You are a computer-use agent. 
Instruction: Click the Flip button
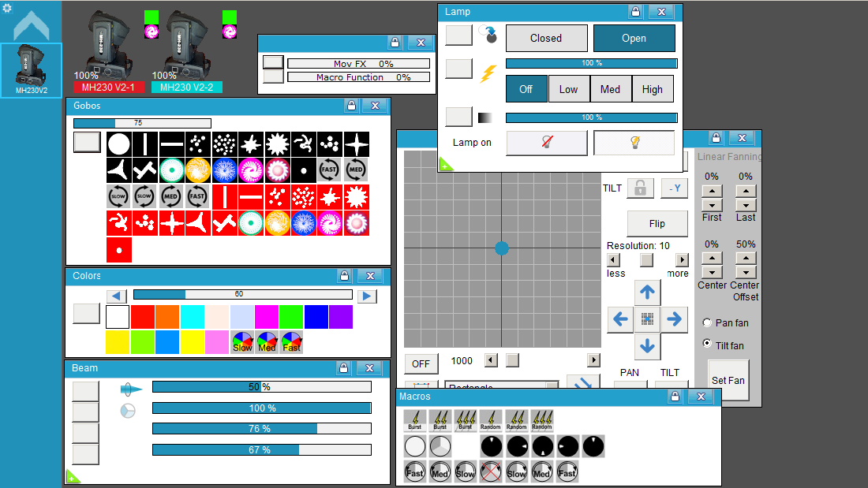coord(657,224)
